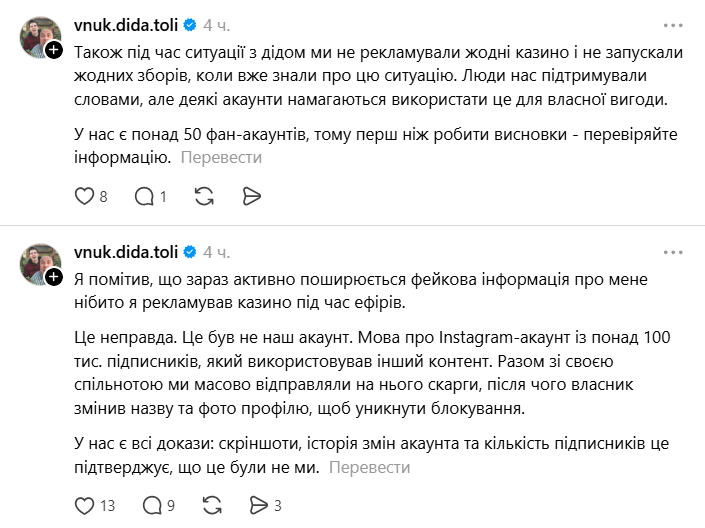
Task: Like the first post with heart icon
Action: tap(84, 197)
